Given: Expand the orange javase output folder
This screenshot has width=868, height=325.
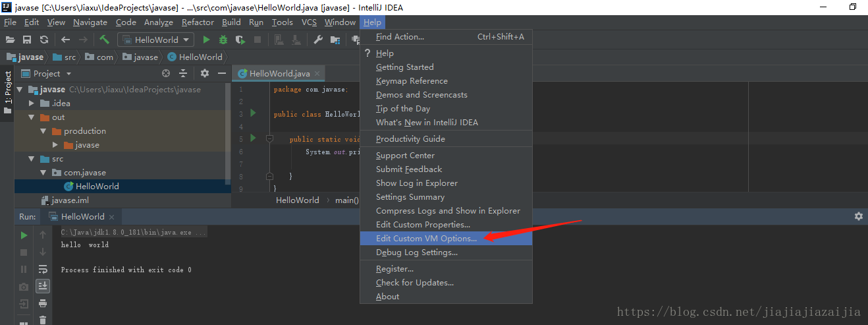Looking at the screenshot, I should coord(55,145).
